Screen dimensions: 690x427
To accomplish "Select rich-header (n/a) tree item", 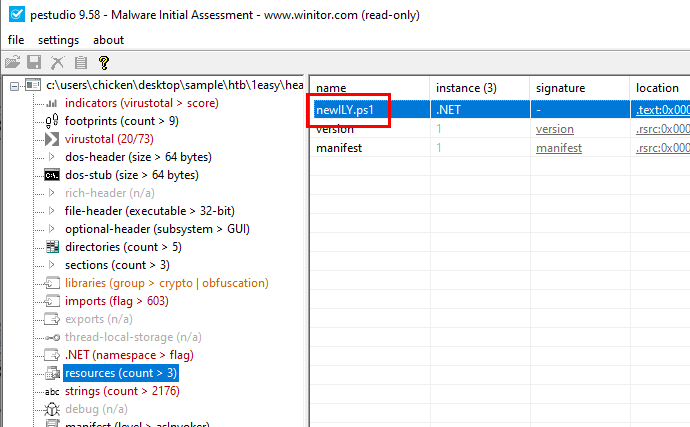I will [x=110, y=193].
